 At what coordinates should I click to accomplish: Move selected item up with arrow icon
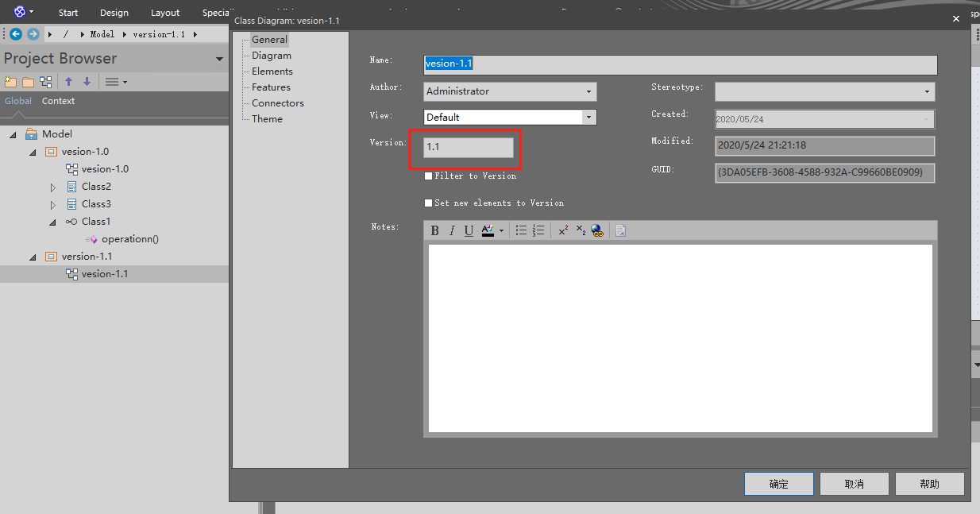click(68, 82)
